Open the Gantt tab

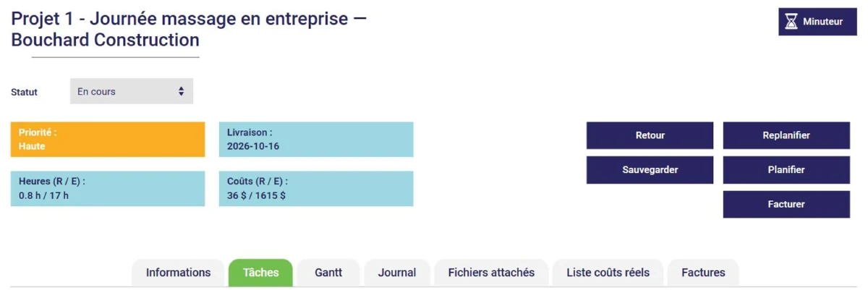pyautogui.click(x=328, y=273)
